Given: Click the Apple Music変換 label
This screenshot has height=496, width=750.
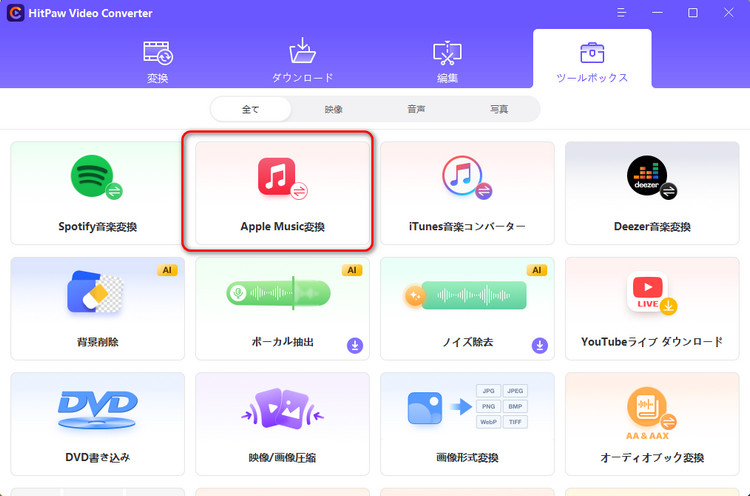Looking at the screenshot, I should 282,226.
